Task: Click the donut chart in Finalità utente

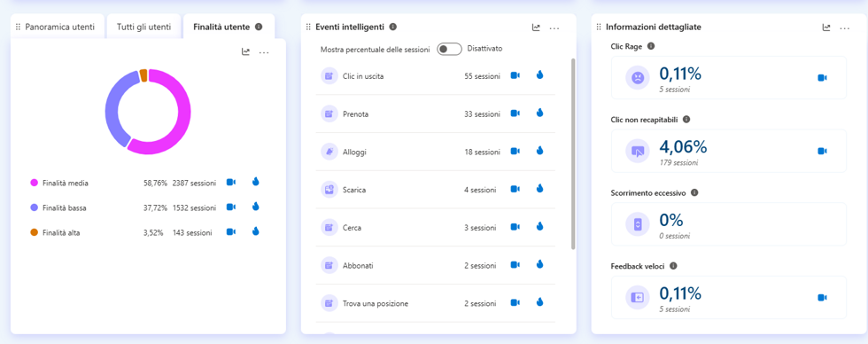Action: [x=148, y=112]
